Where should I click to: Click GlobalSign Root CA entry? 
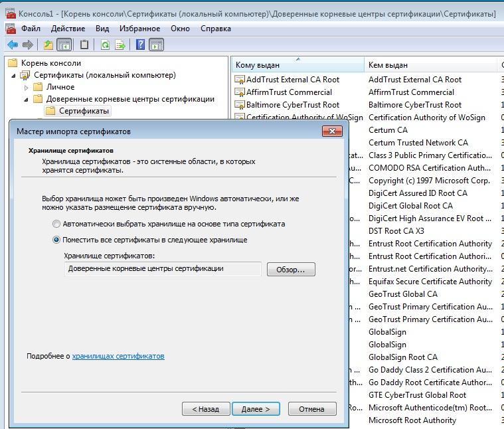click(x=403, y=357)
